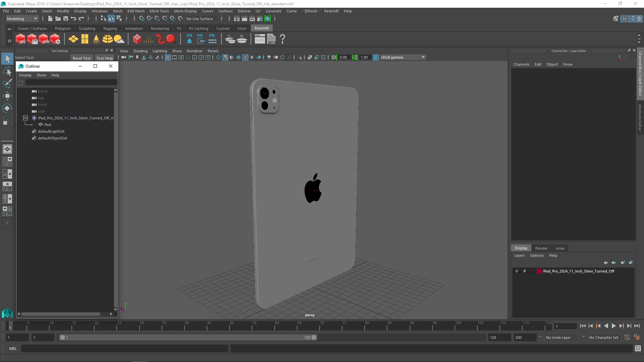644x362 pixels.
Task: Select the Paint Selection tool
Action: click(7, 83)
